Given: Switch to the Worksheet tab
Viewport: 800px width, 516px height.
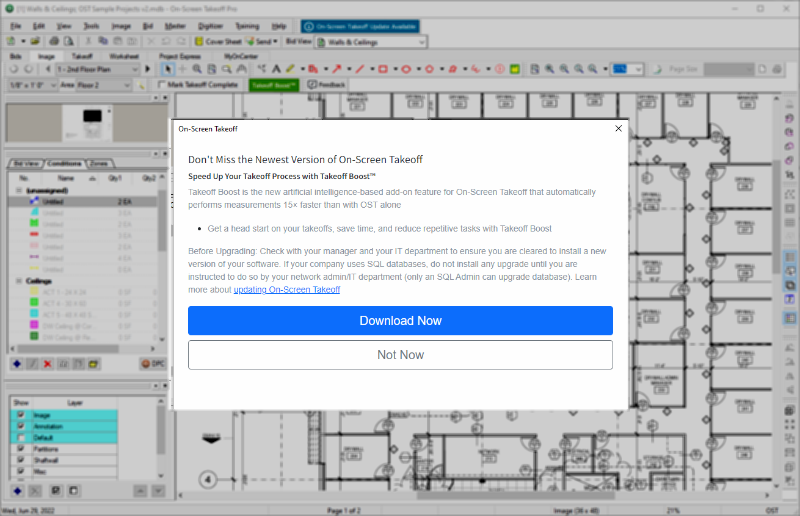Looking at the screenshot, I should click(x=124, y=56).
